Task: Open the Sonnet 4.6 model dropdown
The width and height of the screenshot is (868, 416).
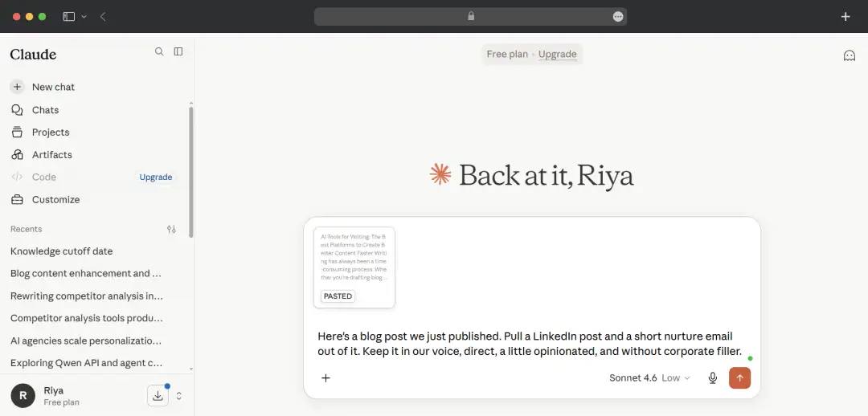Action: click(x=649, y=377)
